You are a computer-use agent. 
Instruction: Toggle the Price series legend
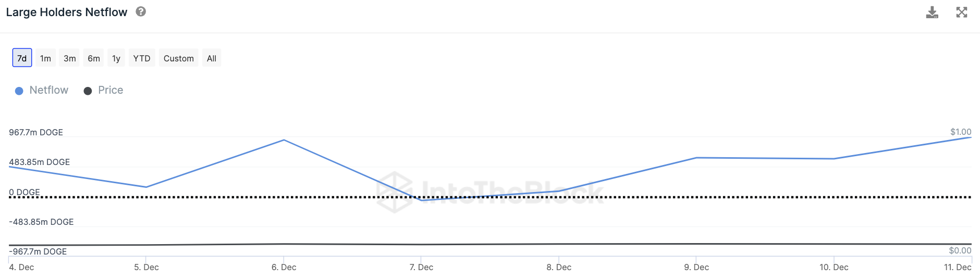tap(111, 90)
